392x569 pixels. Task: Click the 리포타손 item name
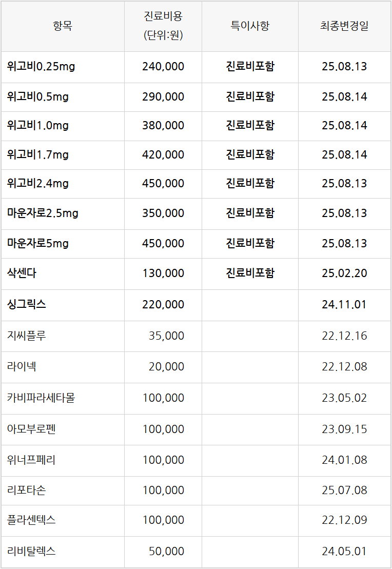27,490
